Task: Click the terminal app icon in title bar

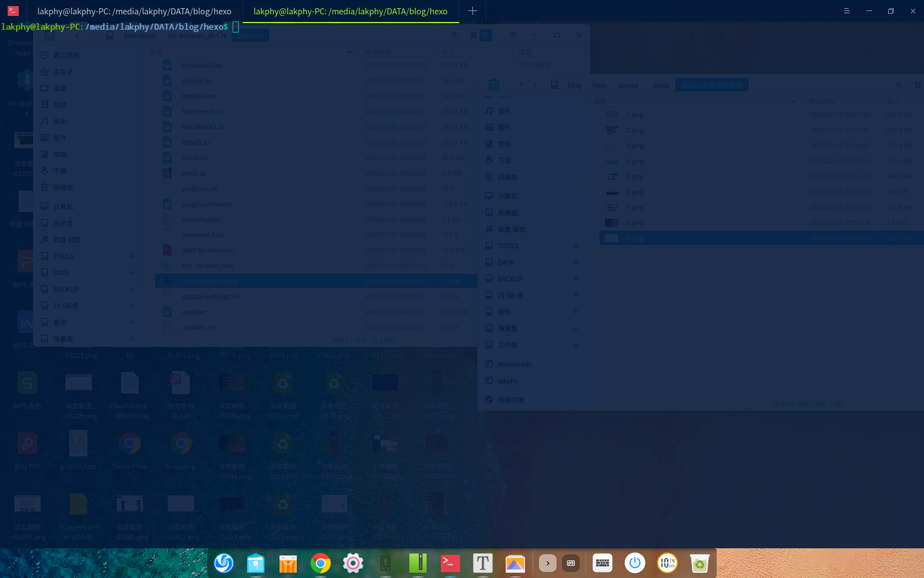Action: click(x=13, y=11)
